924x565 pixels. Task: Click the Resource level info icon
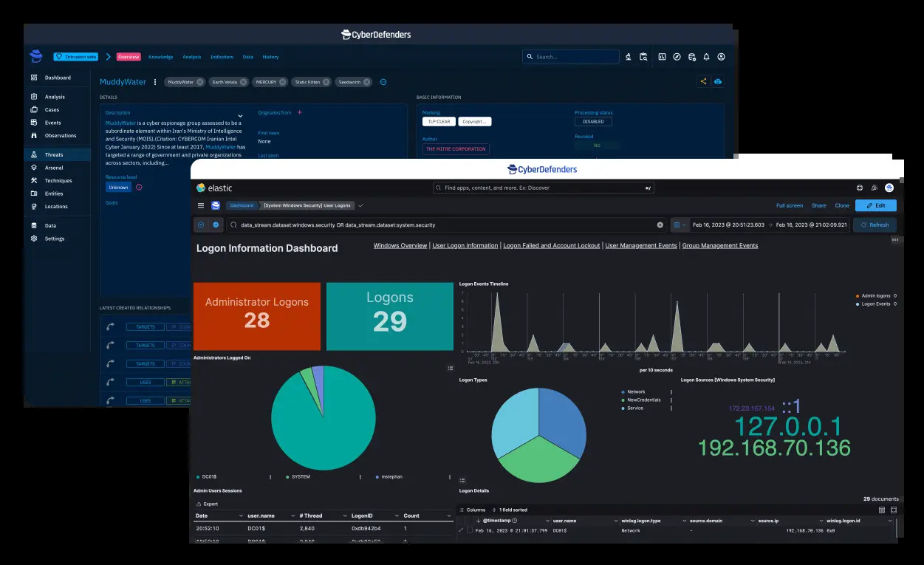coord(139,188)
